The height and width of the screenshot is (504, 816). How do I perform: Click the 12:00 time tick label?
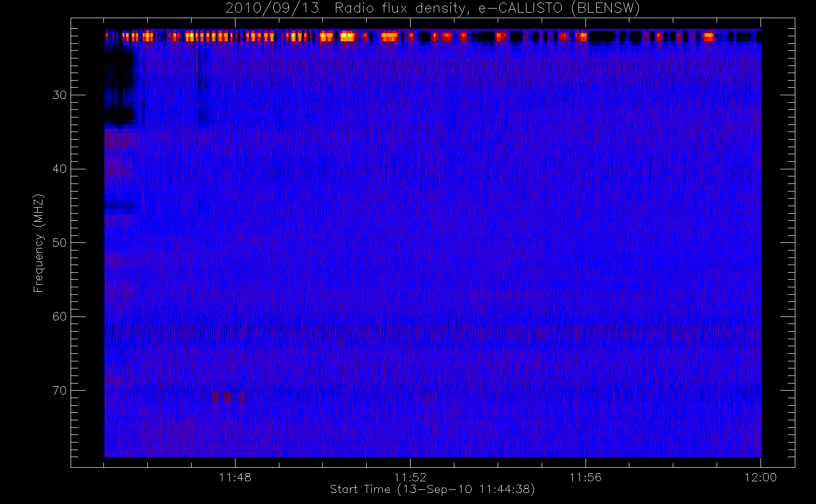pyautogui.click(x=761, y=477)
